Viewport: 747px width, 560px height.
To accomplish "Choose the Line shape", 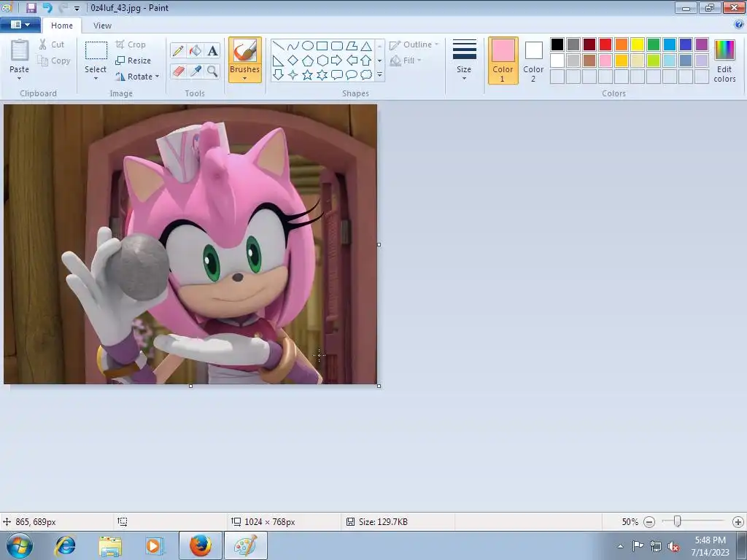I will click(279, 46).
